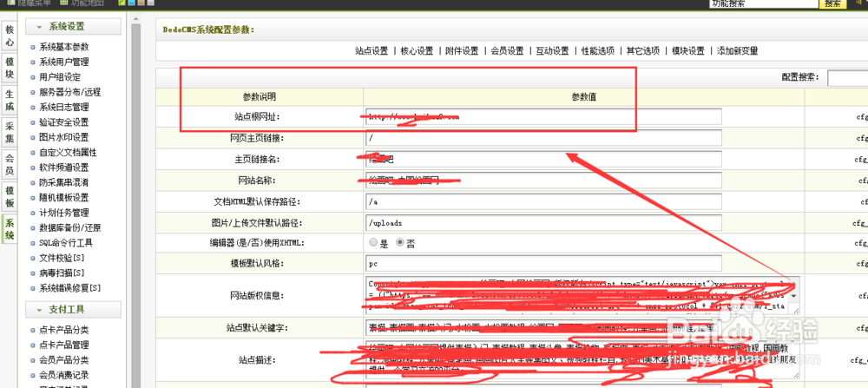Open 病毒扫描[S] in the sidebar

[x=62, y=273]
